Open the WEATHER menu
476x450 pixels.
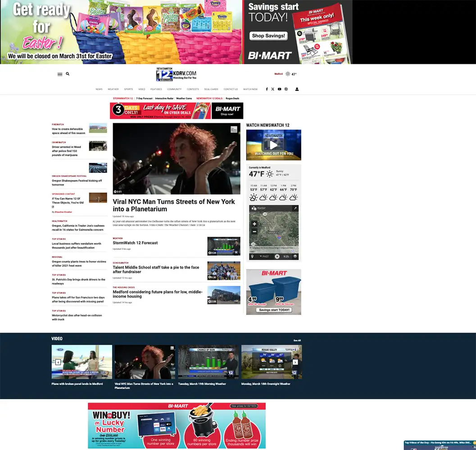pyautogui.click(x=113, y=89)
